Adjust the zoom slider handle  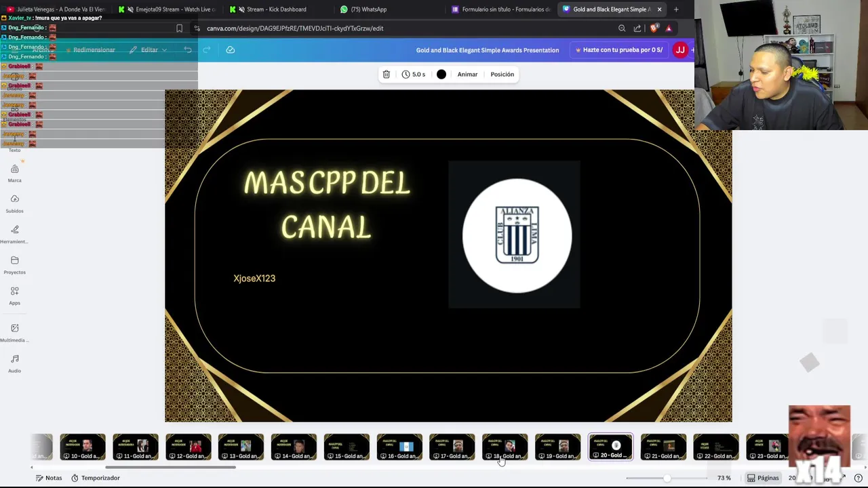[667, 479]
